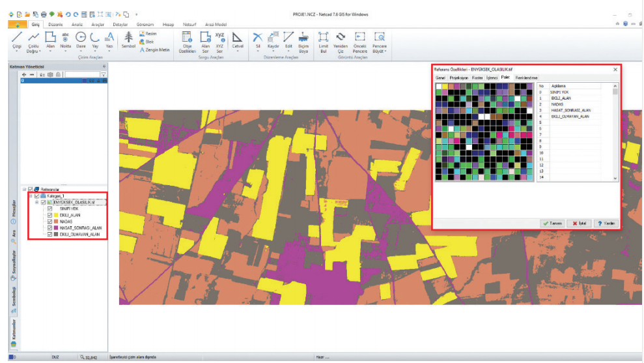
Task: Click the İptal button
Action: [579, 223]
